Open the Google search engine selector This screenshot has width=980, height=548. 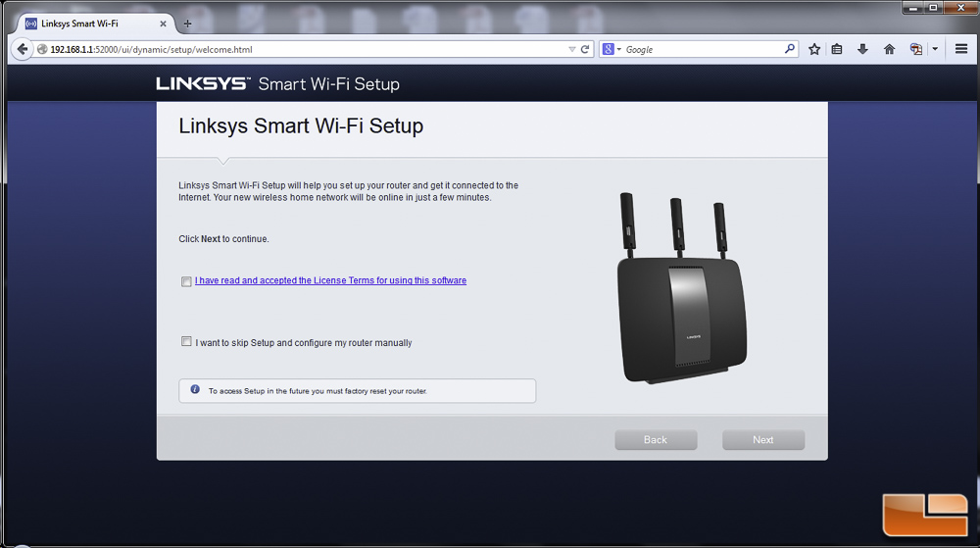612,49
